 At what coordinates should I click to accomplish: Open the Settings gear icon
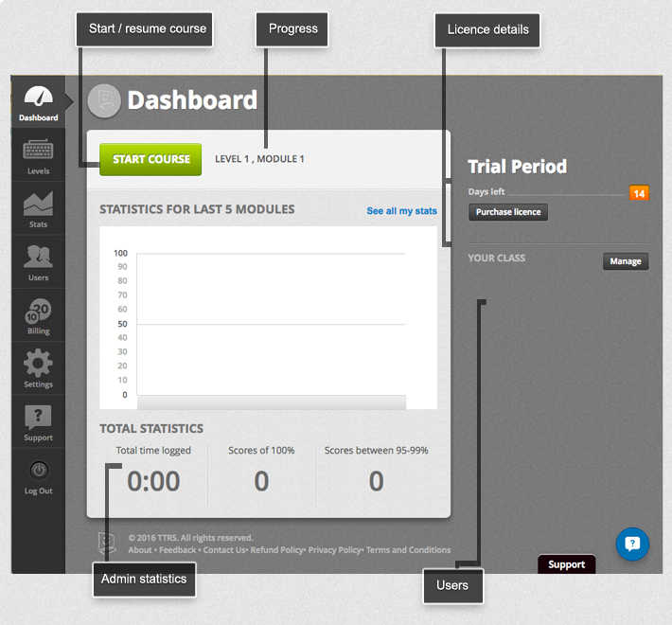coord(38,366)
